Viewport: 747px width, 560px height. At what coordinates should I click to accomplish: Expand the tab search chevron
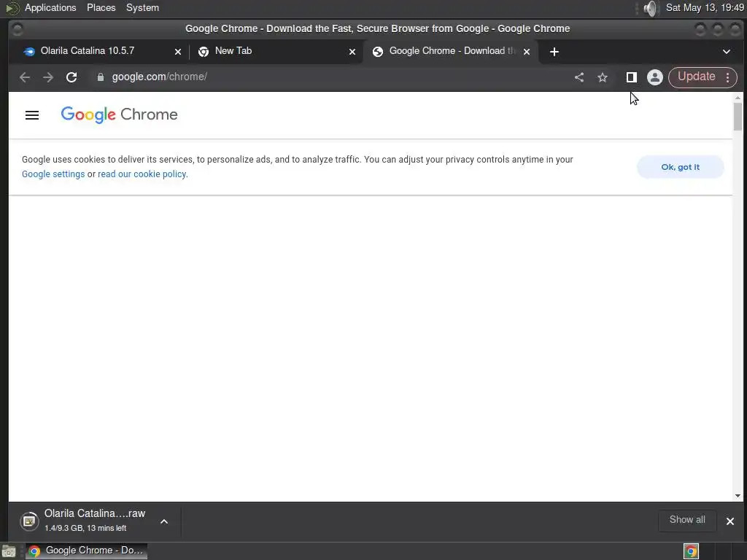(x=726, y=52)
